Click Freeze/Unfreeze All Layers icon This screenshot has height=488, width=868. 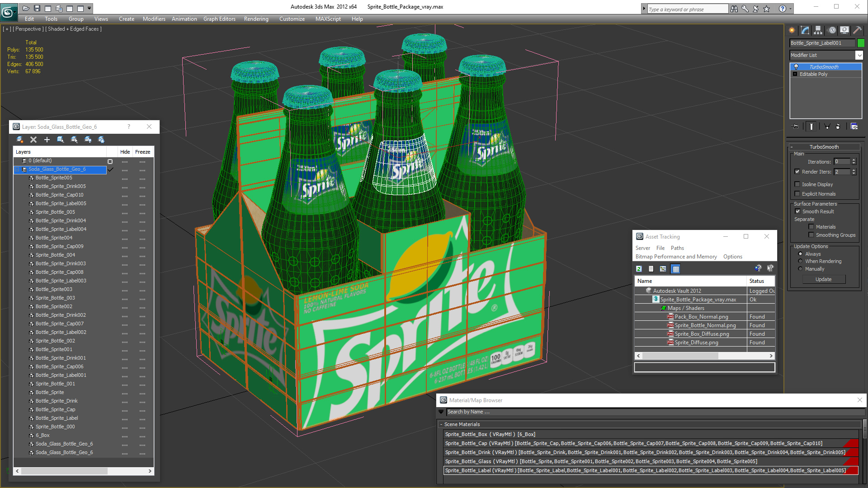point(101,140)
